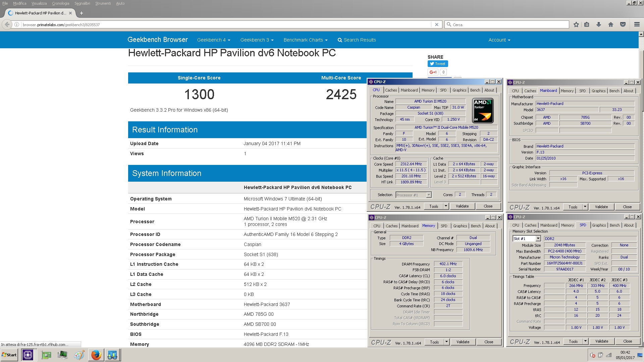This screenshot has height=362, width=644.
Task: Switch to Bench tab in SPD window
Action: click(614, 225)
